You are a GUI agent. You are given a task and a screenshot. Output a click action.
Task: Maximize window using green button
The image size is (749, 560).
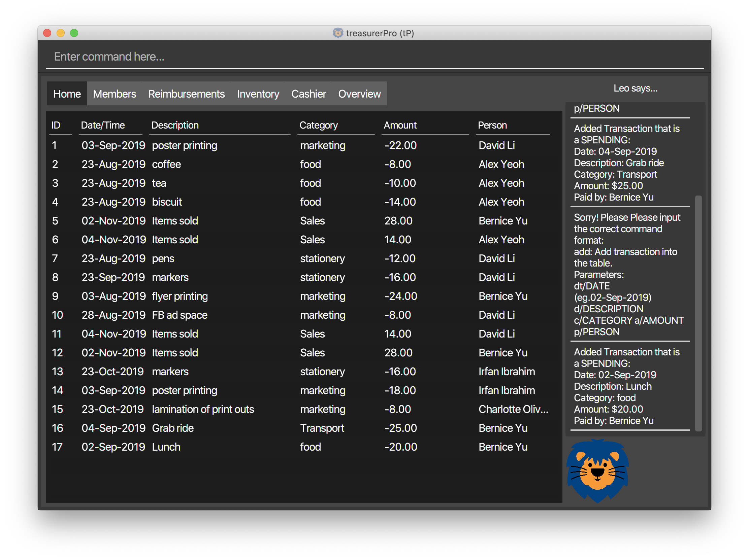74,33
